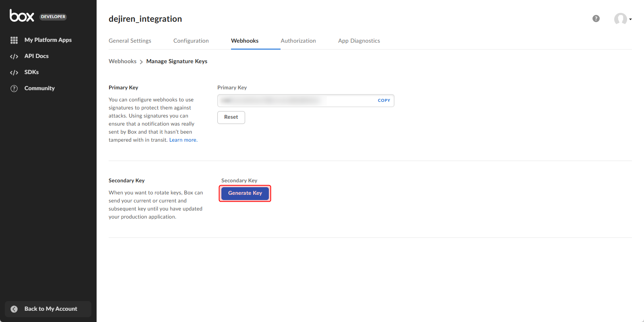Generate a secondary key
The width and height of the screenshot is (644, 322).
tap(245, 193)
